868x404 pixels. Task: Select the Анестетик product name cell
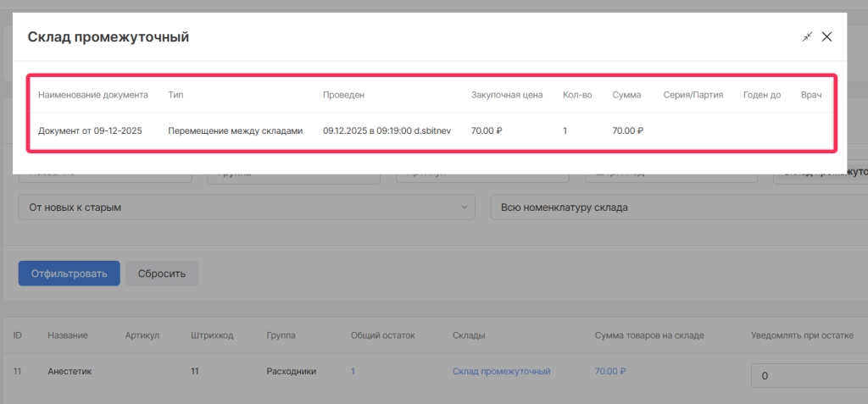pyautogui.click(x=69, y=371)
